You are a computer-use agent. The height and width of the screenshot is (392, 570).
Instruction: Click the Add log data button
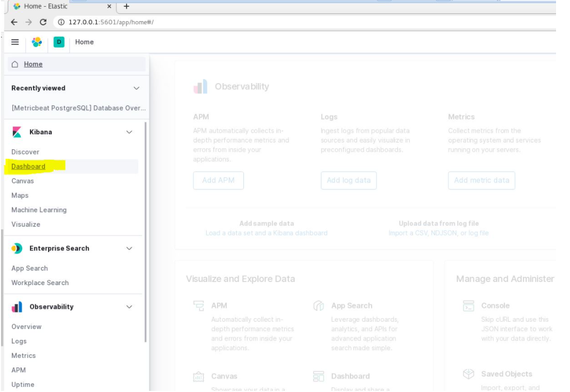click(x=349, y=181)
